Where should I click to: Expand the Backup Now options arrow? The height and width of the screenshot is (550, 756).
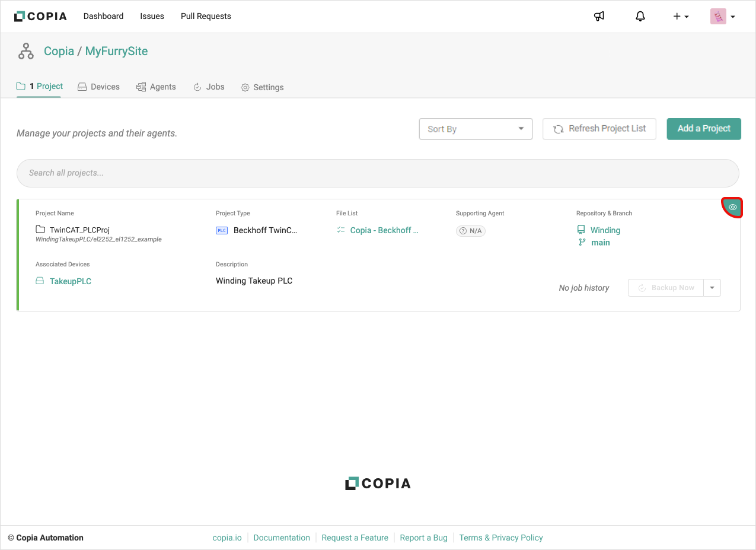click(712, 288)
